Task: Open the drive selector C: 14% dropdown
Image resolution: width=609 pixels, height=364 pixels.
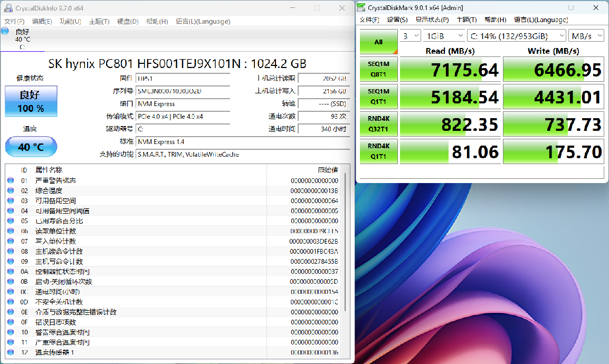Action: tap(516, 36)
